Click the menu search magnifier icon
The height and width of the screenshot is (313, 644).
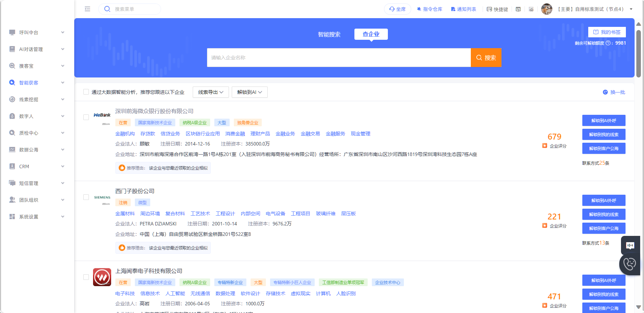[x=107, y=9]
